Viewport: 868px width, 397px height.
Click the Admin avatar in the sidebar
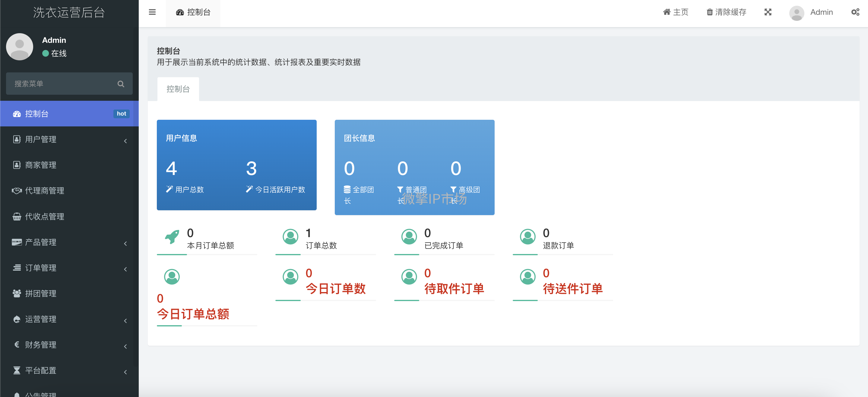(20, 46)
